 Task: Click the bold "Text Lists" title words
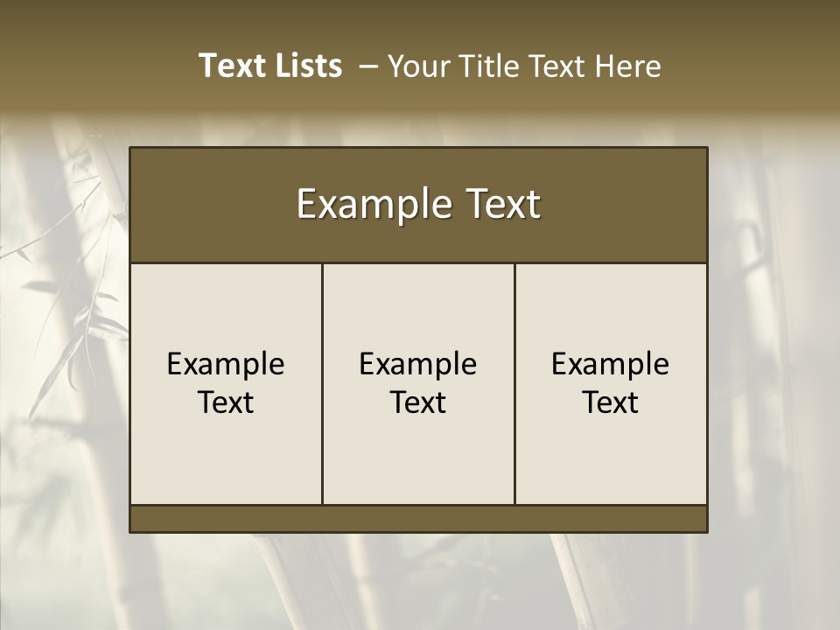click(270, 66)
